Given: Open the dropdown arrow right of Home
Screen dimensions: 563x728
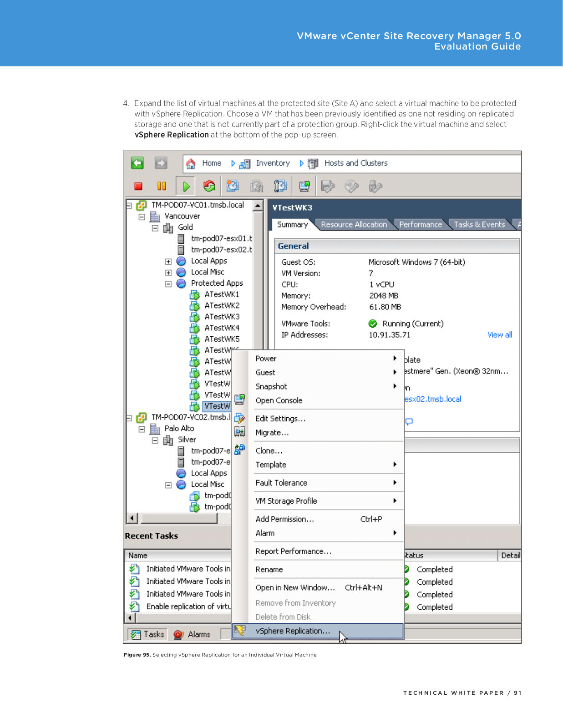Looking at the screenshot, I should [233, 163].
